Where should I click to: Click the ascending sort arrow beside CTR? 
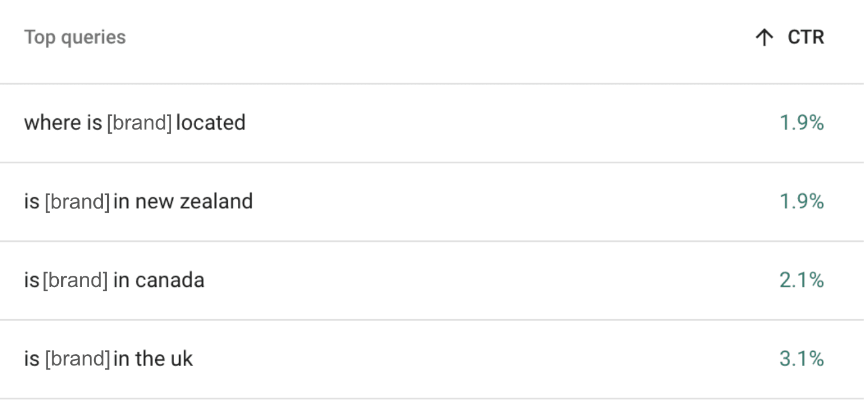[764, 38]
